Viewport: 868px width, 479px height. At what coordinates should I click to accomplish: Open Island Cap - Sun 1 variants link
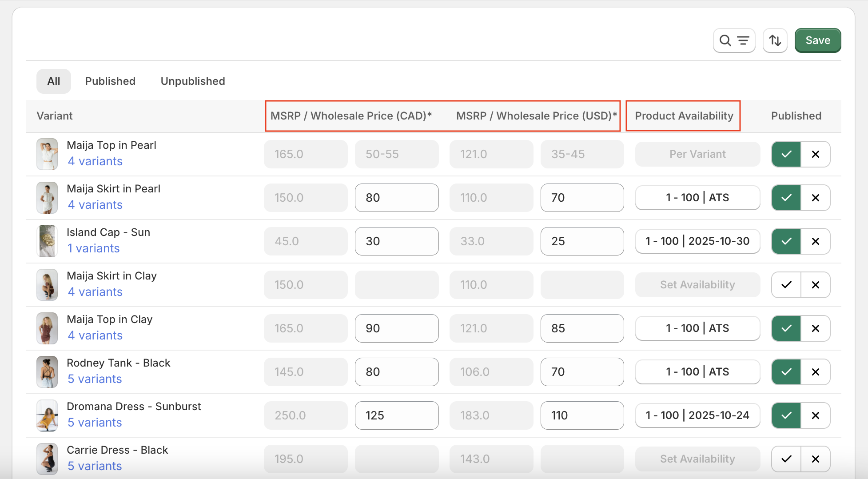tap(93, 248)
